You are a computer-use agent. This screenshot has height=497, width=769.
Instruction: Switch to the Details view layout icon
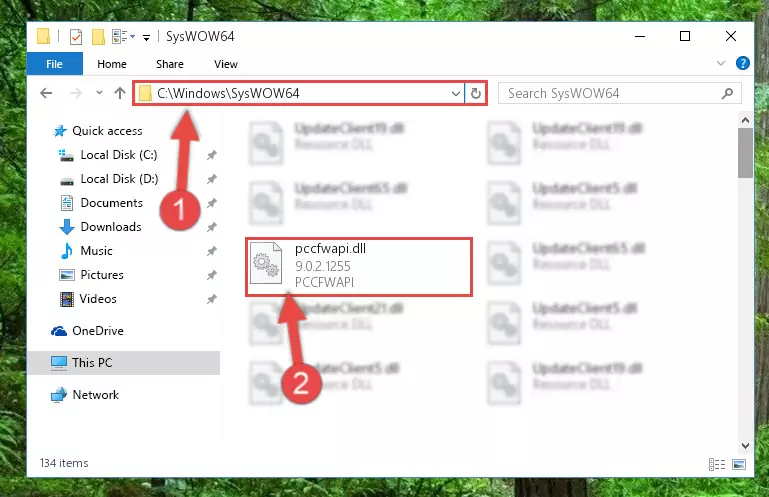717,464
